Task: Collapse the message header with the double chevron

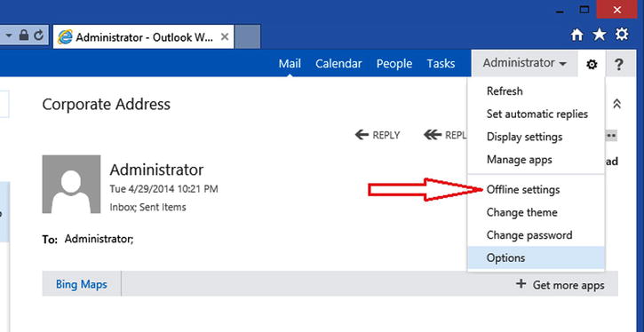Action: point(616,103)
